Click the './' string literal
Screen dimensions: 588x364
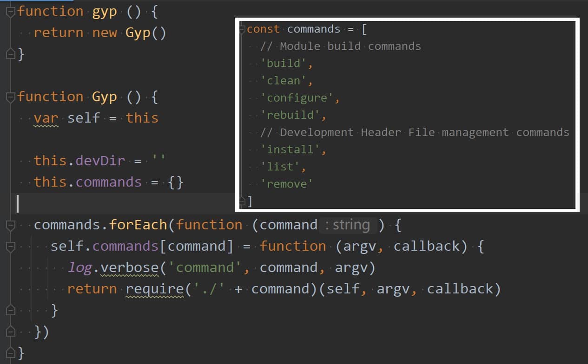pyautogui.click(x=209, y=289)
